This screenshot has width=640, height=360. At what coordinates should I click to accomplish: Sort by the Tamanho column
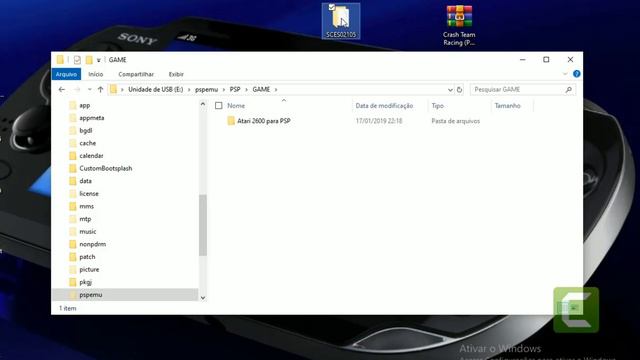[507, 106]
